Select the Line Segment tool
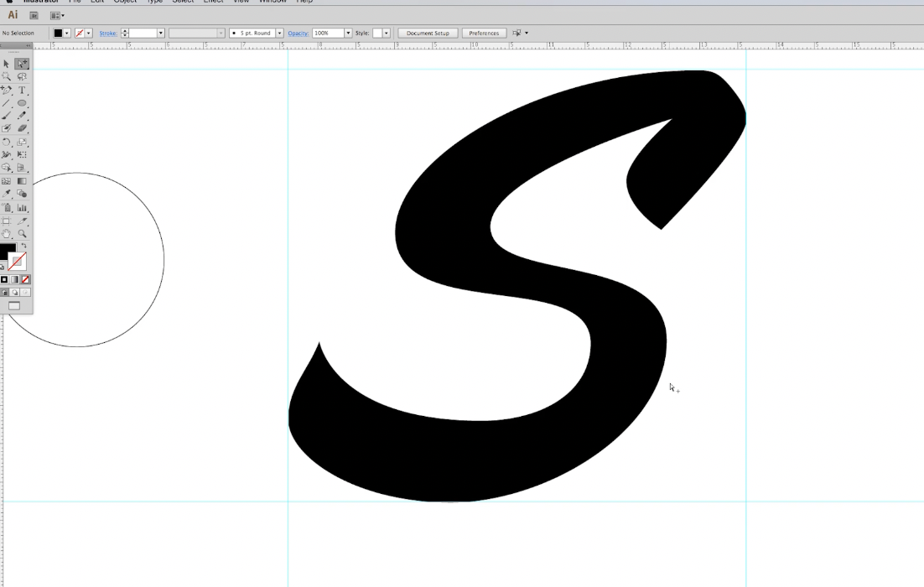Screen dimensions: 924x587 click(7, 103)
